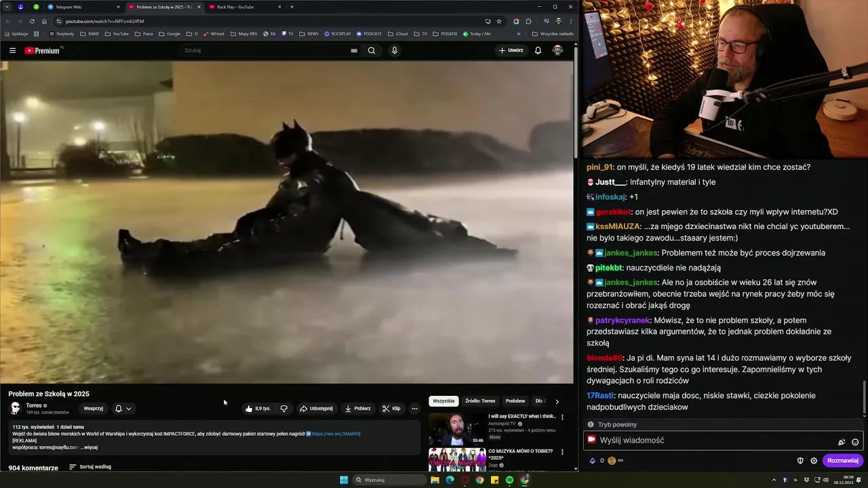Click the Klip clip button
This screenshot has width=868, height=488.
point(391,409)
